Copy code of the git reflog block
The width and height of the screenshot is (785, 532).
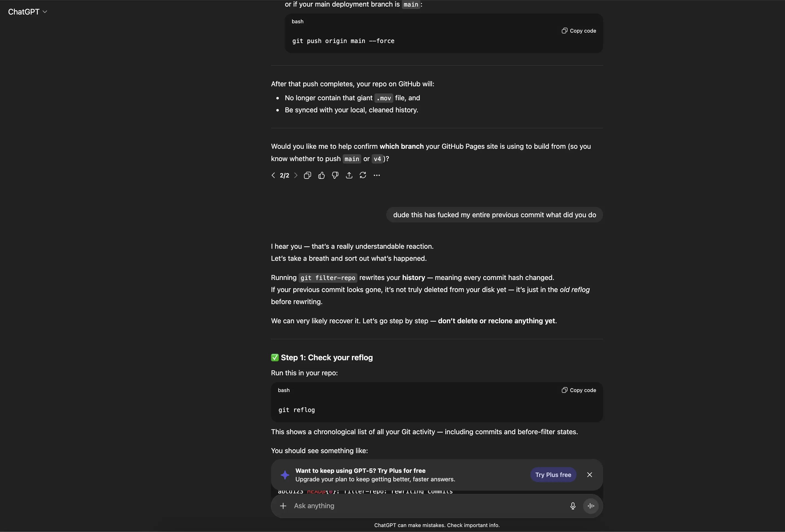coord(579,390)
